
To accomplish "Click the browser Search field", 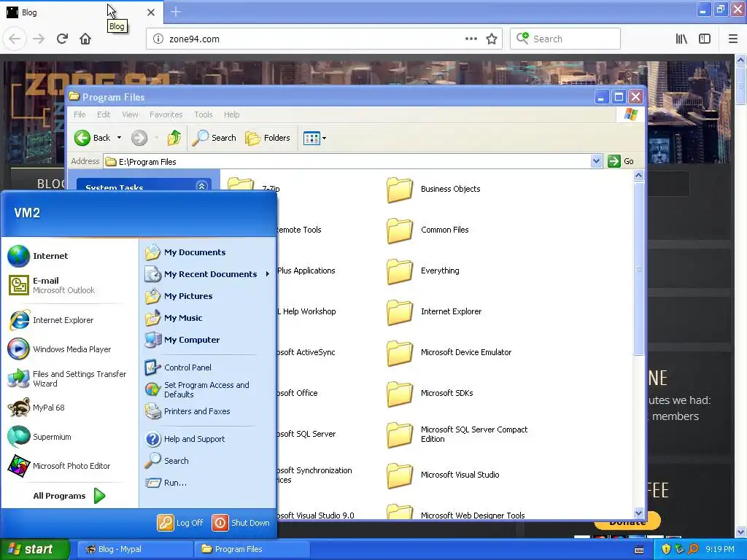I will tap(565, 39).
